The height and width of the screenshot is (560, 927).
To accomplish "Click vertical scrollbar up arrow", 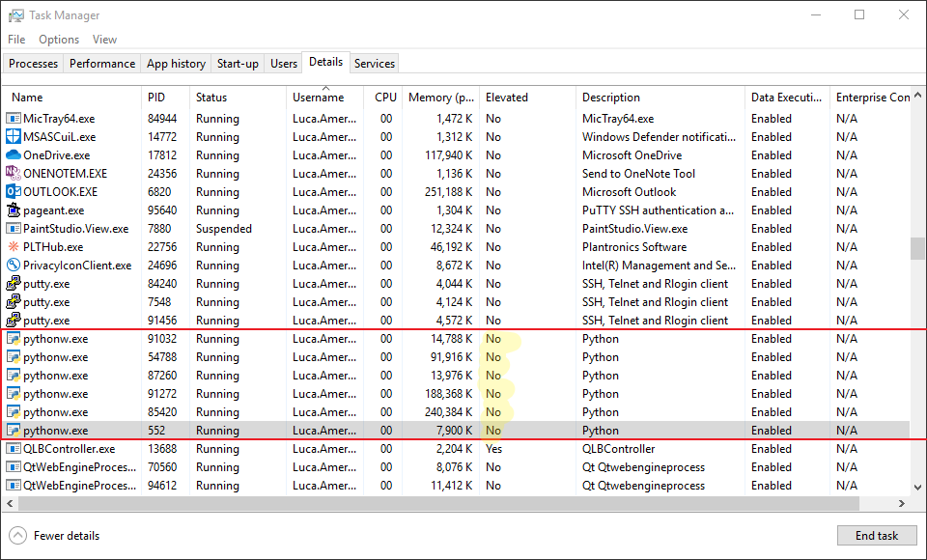I will pos(917,96).
